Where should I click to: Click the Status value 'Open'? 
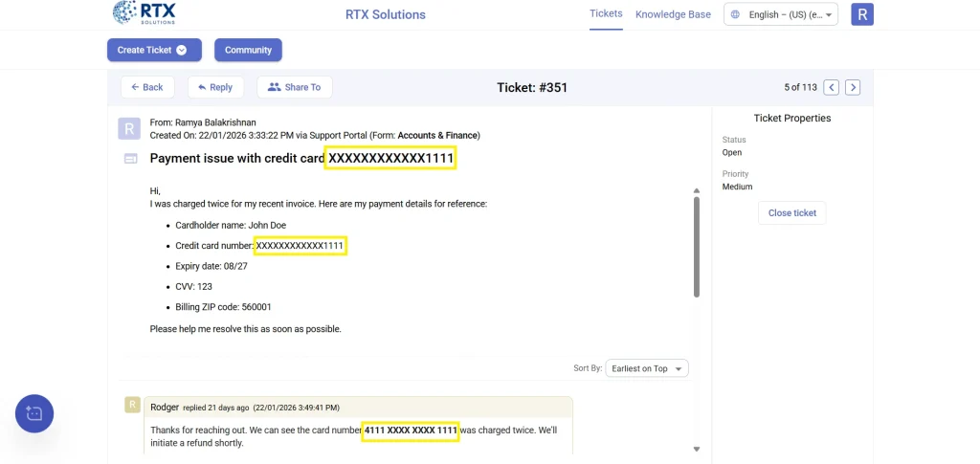732,152
